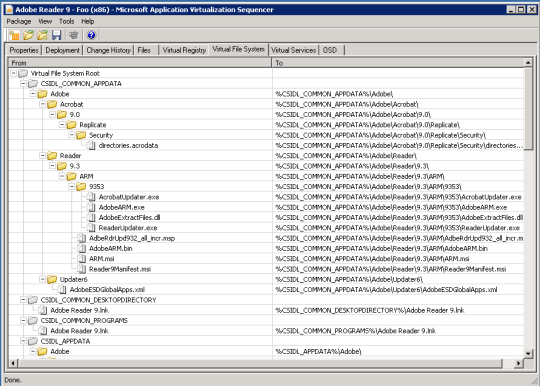This screenshot has height=386, width=540.
Task: Click the path '%CSIDL_COMMON_APPDATA%\Adobe\Reader\'
Action: coord(346,156)
